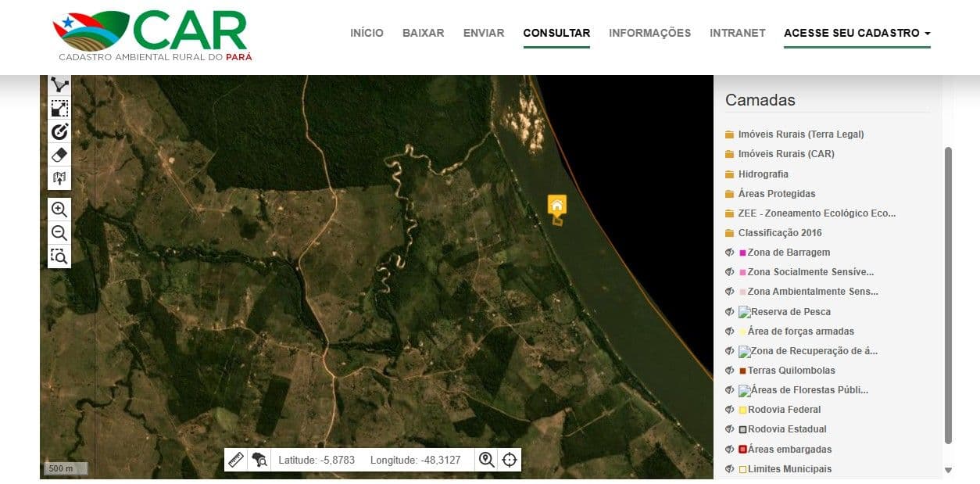
Task: Click the Terras Quilombolas color swatch
Action: point(742,371)
